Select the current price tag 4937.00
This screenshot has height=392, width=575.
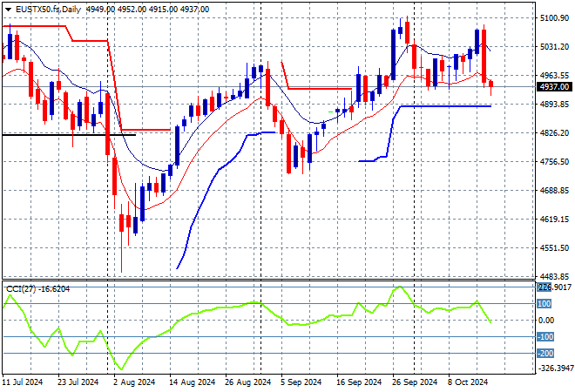point(555,87)
